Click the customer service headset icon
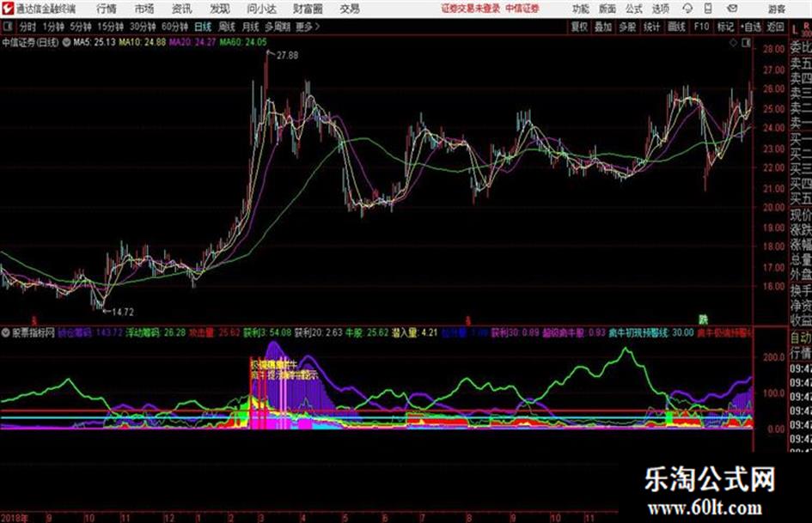Screen dimensions: 812x523 (x=687, y=9)
